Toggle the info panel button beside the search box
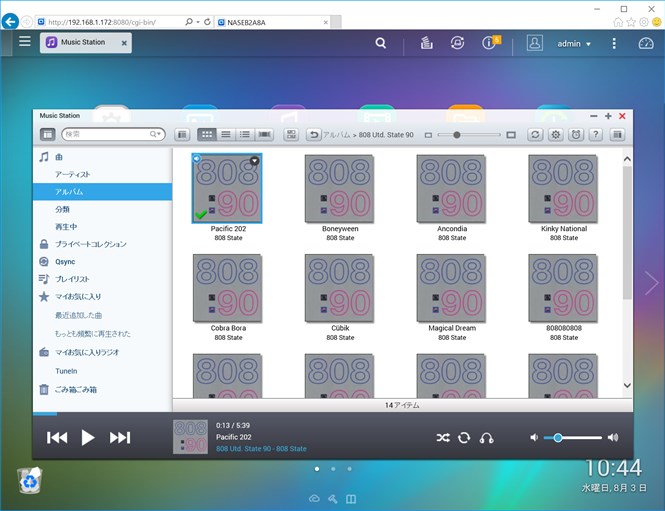The width and height of the screenshot is (665, 511). 182,134
